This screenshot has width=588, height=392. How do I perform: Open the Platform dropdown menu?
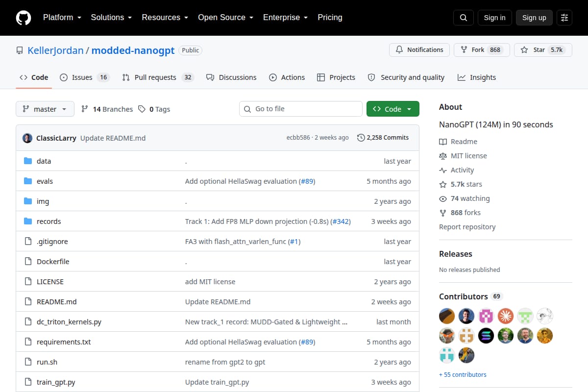[x=62, y=17]
